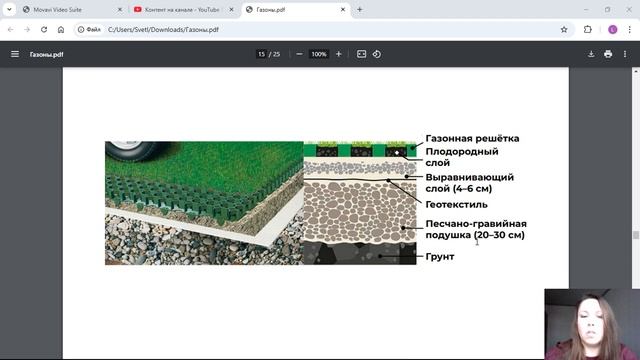Click the total page count 25
The height and width of the screenshot is (360, 640).
click(276, 54)
